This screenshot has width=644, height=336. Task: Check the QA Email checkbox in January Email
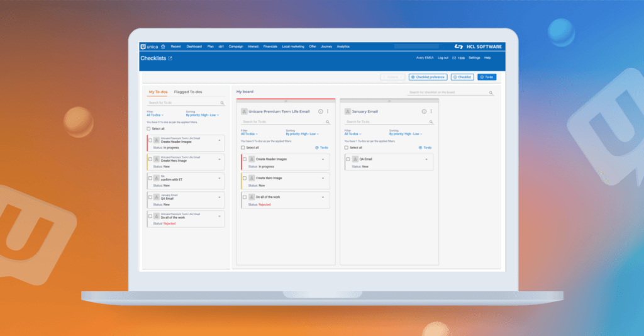[x=348, y=159]
